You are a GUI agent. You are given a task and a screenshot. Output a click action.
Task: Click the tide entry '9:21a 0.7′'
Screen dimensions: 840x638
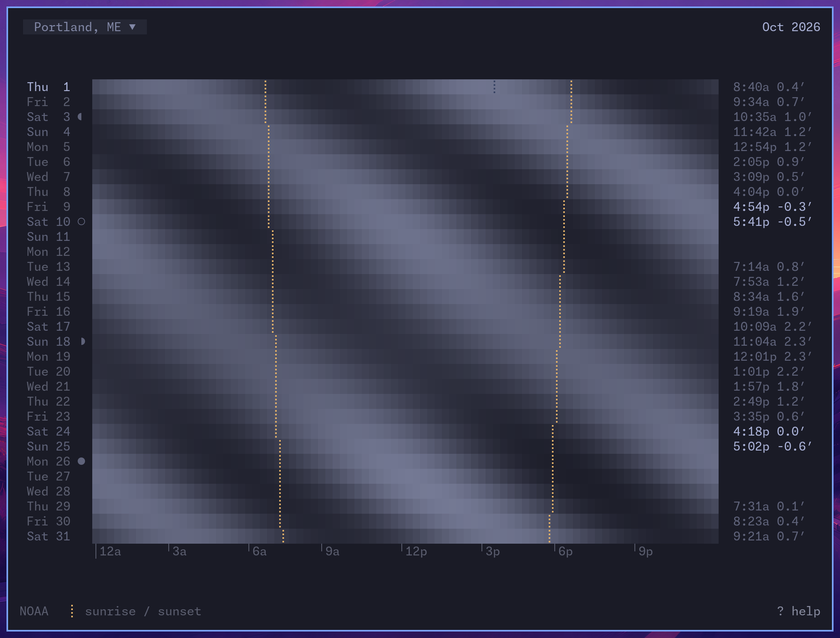click(x=769, y=536)
